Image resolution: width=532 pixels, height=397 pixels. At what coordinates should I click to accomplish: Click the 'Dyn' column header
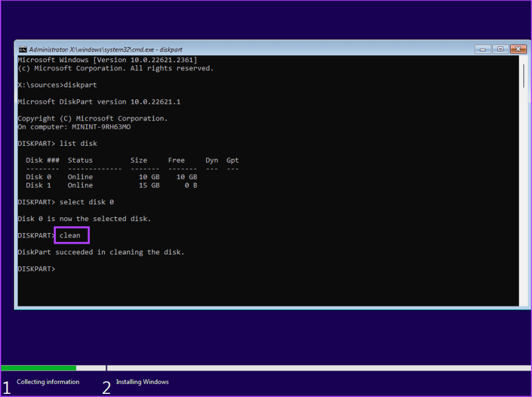tap(212, 160)
